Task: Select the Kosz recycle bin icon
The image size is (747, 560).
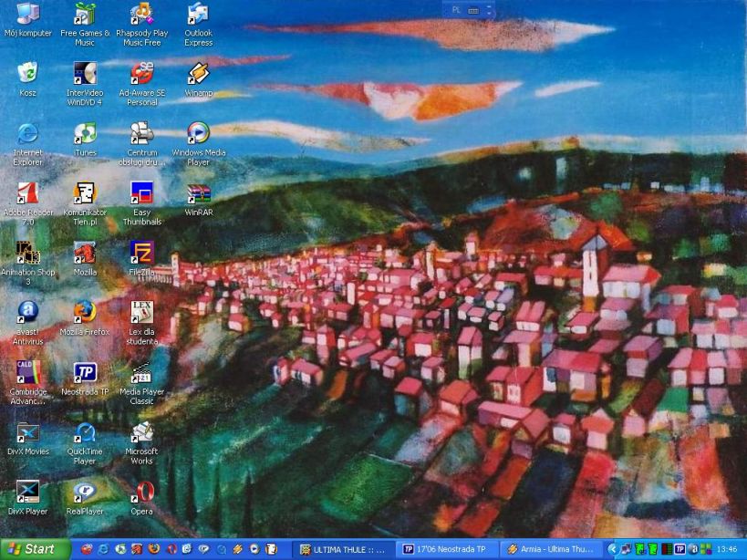Action: [x=27, y=74]
